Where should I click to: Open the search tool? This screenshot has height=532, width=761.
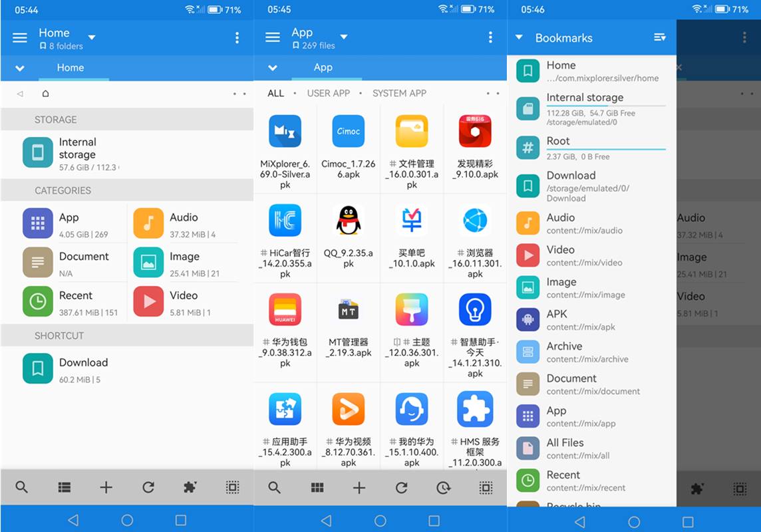click(x=21, y=487)
